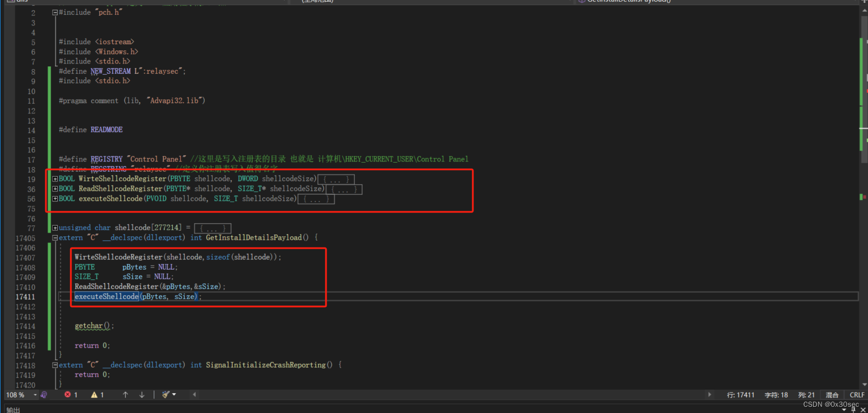Open the code cleanup profile dropdown arrow
868x413 pixels.
(174, 395)
